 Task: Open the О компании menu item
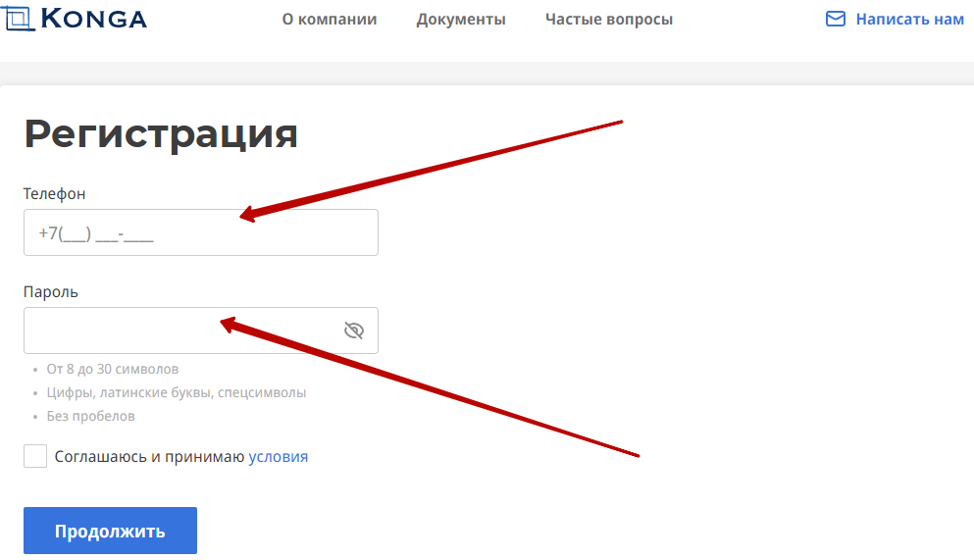click(330, 20)
